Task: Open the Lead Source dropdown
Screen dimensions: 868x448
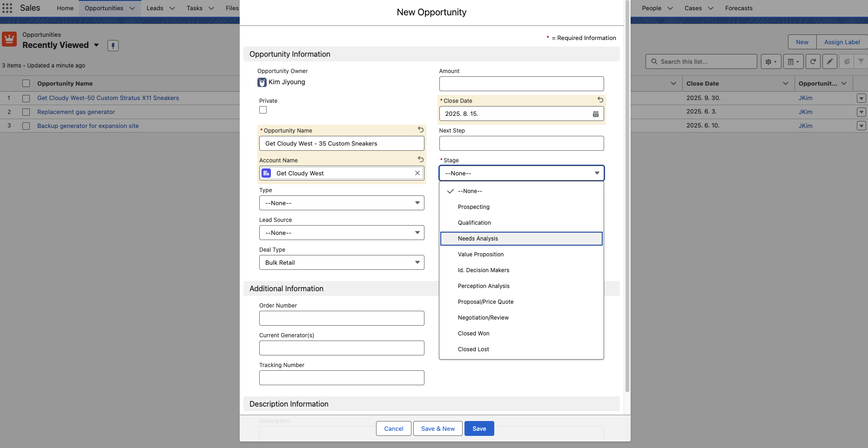Action: click(x=342, y=233)
